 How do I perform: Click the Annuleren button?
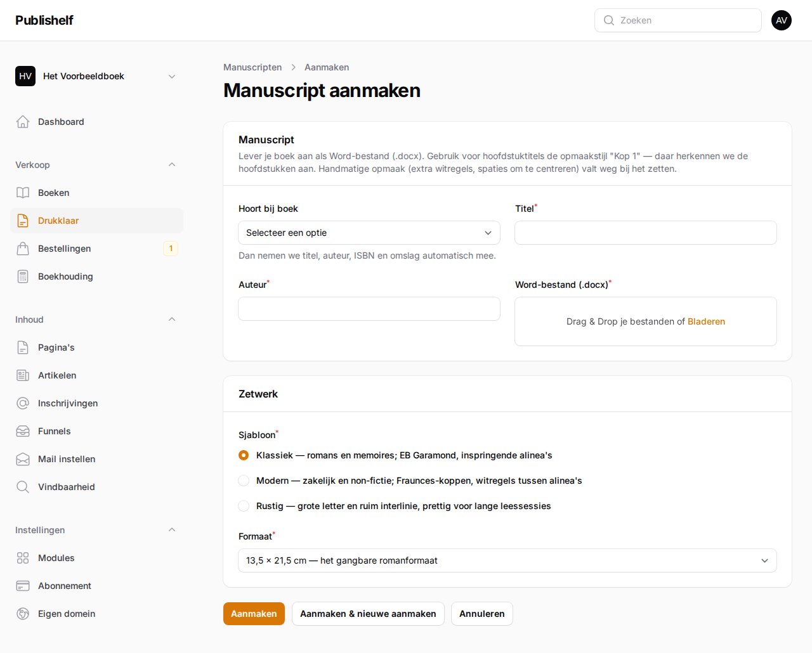(x=482, y=614)
